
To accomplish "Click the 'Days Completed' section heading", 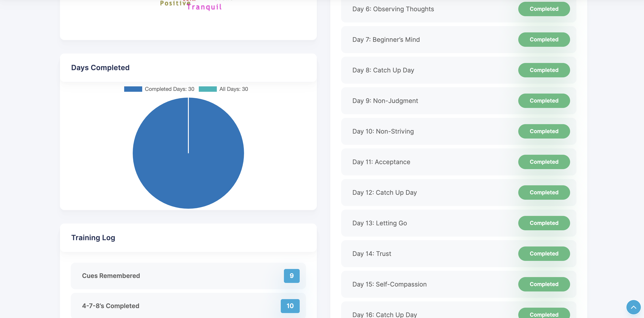I will pyautogui.click(x=100, y=67).
